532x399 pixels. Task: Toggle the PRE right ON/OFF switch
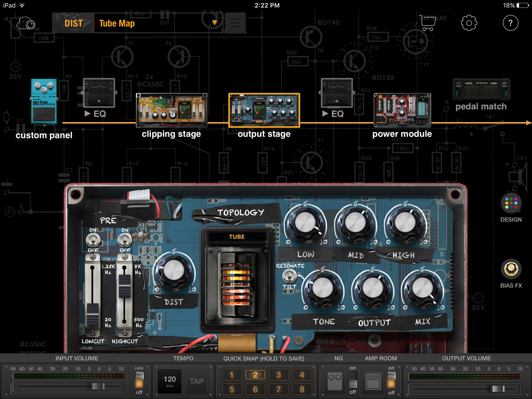point(125,240)
